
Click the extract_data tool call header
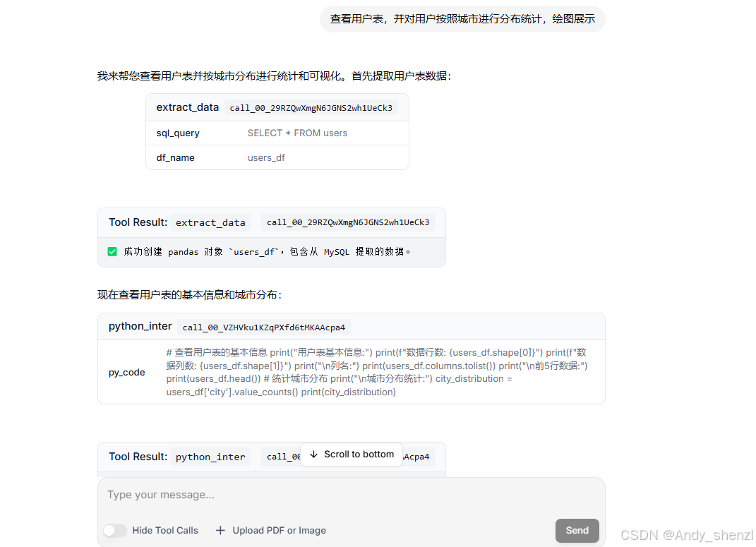click(277, 107)
